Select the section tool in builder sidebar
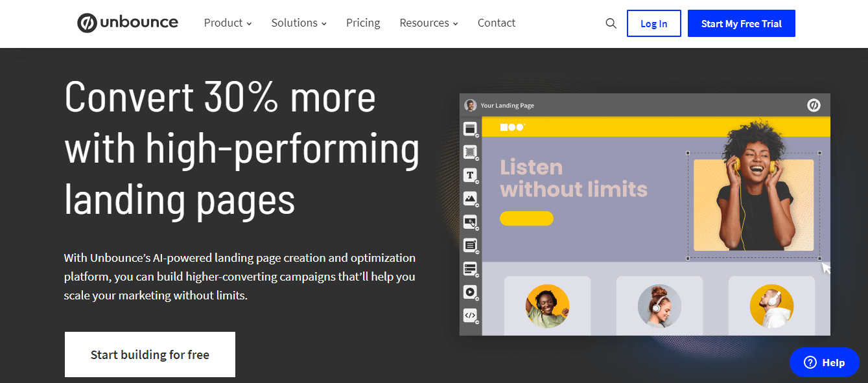This screenshot has height=383, width=868. 470,129
